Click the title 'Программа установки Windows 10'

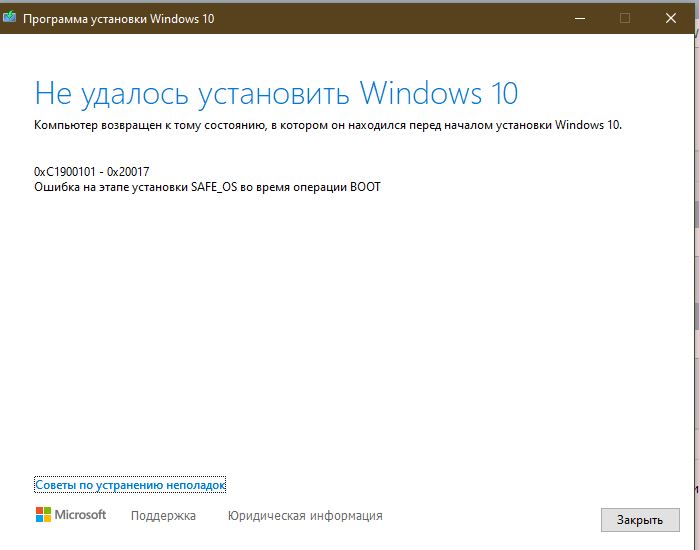[x=119, y=19]
